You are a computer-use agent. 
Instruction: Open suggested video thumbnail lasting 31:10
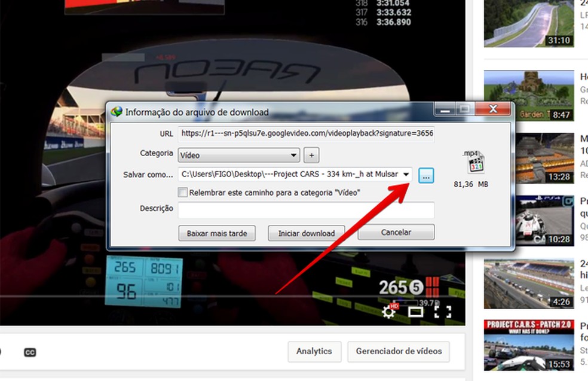[529, 23]
